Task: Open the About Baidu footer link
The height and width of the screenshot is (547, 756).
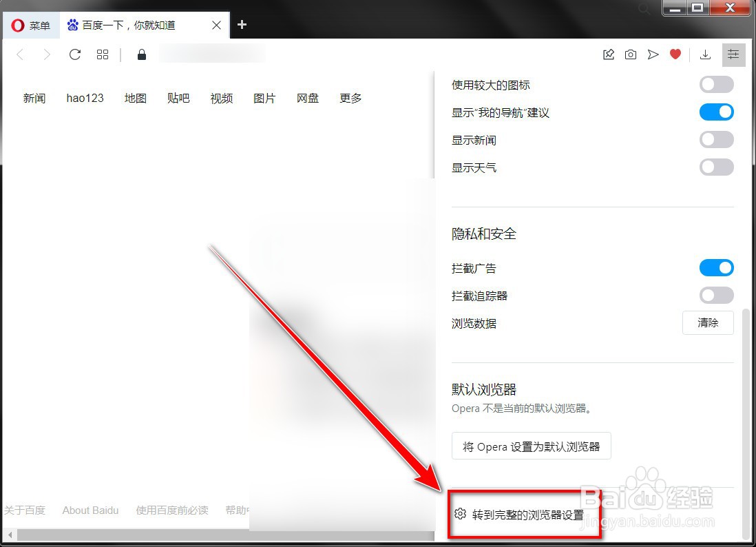Action: pyautogui.click(x=90, y=510)
